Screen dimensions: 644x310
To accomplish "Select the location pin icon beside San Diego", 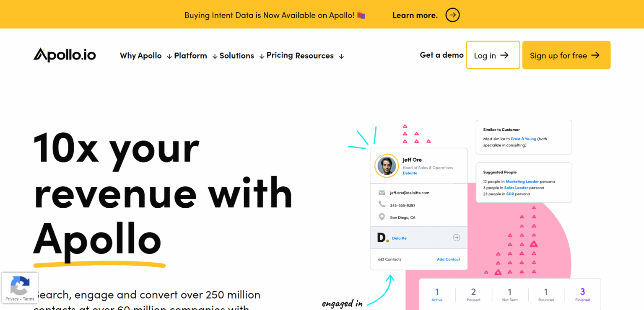I will [381, 217].
